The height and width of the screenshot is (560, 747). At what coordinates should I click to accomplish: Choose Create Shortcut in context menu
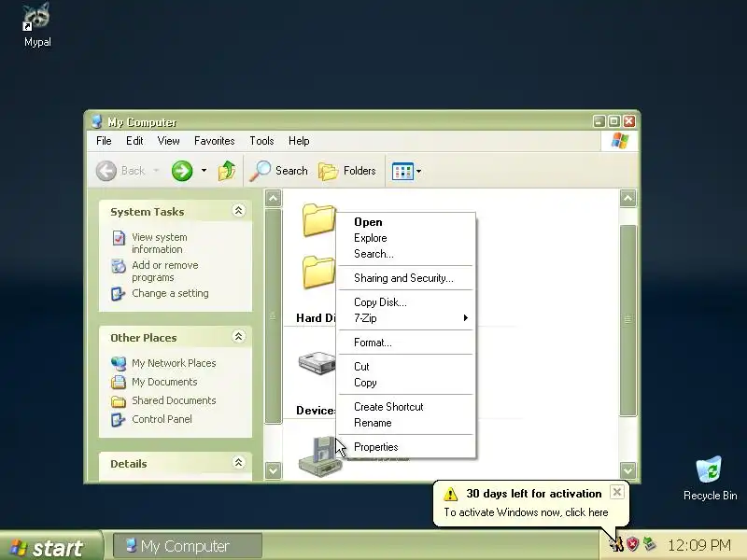point(406,407)
